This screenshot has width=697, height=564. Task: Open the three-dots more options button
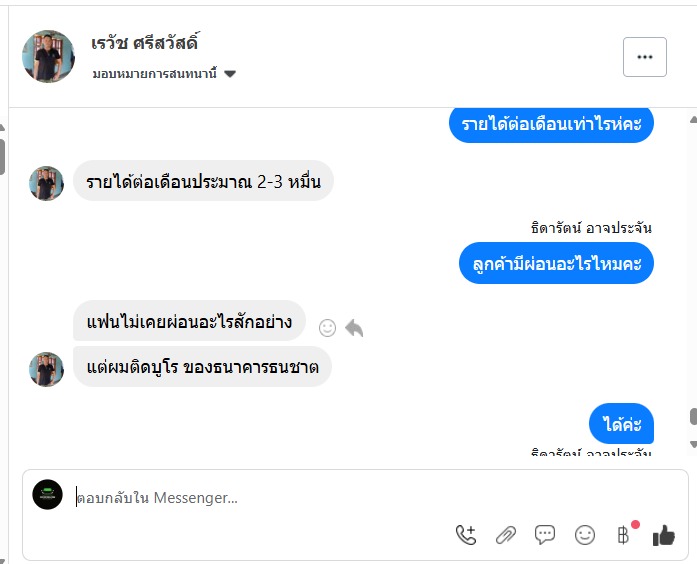644,57
